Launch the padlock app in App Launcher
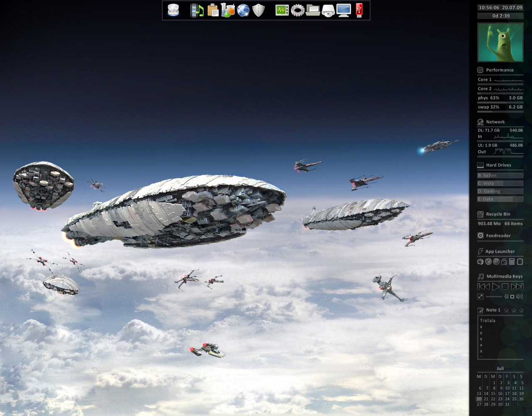Image resolution: width=532 pixels, height=416 pixels. (504, 262)
